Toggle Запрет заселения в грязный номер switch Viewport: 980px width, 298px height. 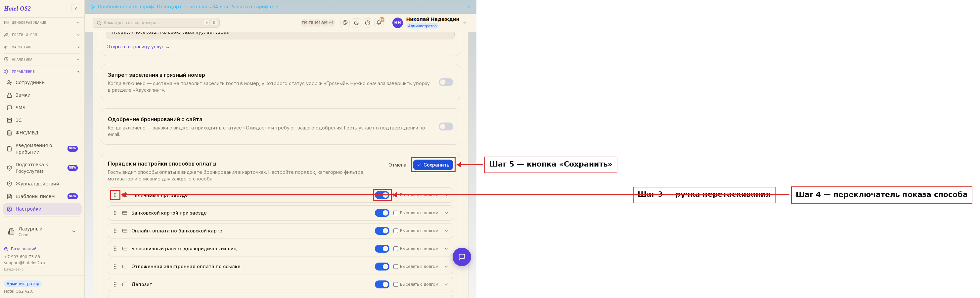point(445,82)
